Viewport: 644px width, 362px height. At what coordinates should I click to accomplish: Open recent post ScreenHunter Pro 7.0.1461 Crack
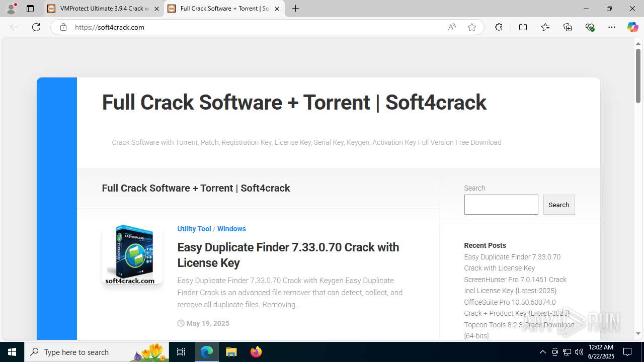click(x=515, y=285)
